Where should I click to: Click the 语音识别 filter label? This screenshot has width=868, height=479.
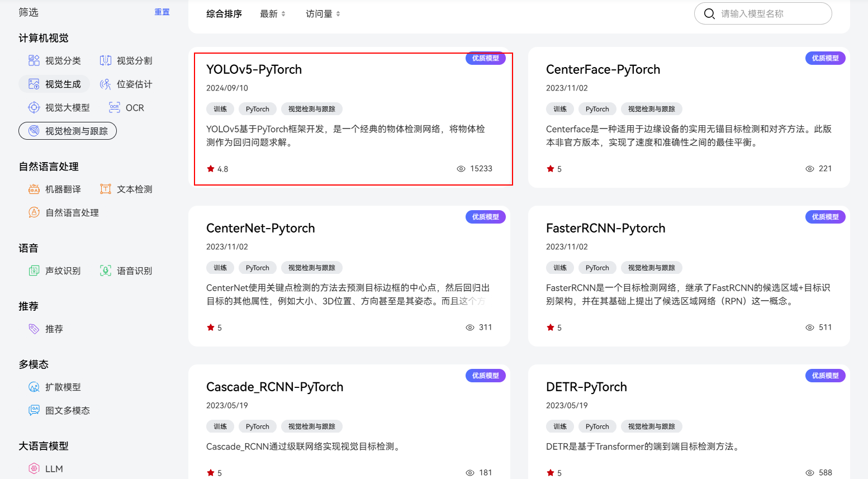(135, 271)
